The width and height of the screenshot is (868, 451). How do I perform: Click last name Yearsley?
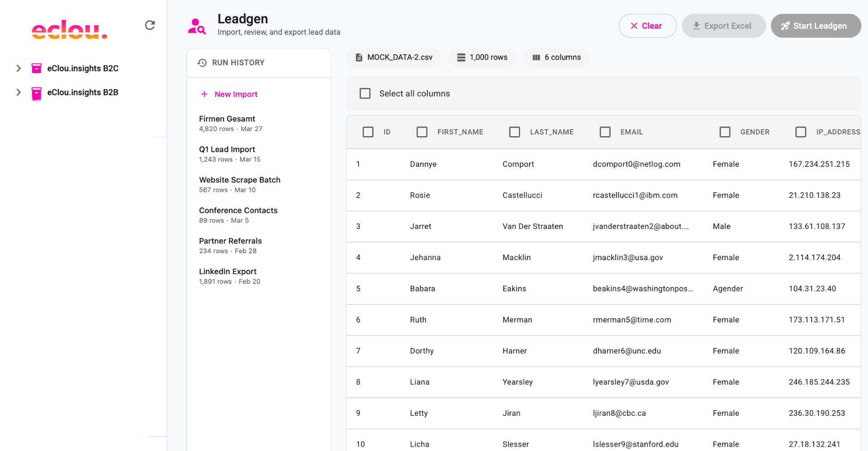(x=518, y=382)
